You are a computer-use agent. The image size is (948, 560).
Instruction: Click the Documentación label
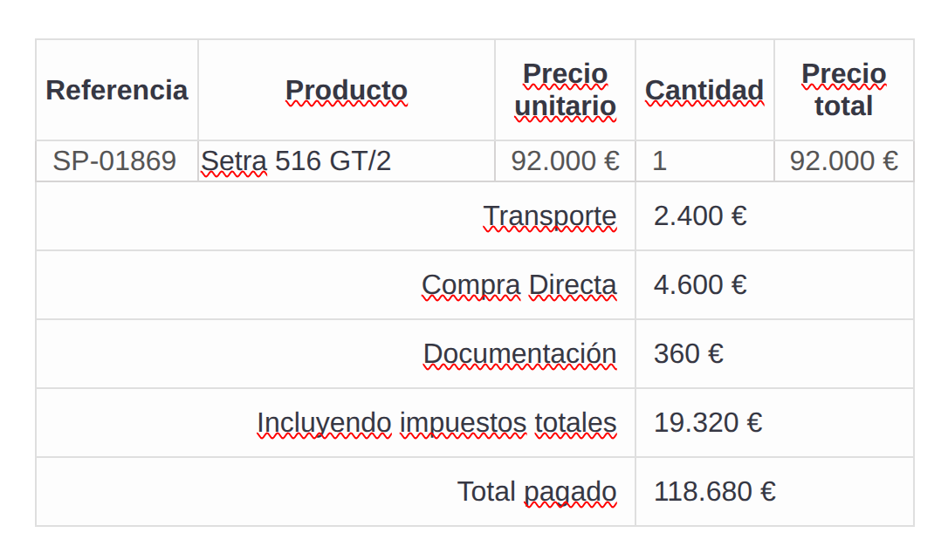click(x=520, y=354)
